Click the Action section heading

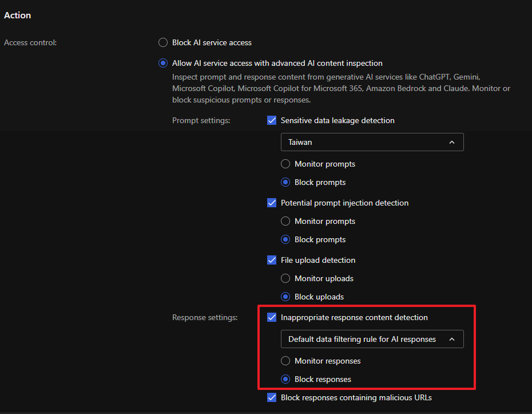pyautogui.click(x=18, y=15)
